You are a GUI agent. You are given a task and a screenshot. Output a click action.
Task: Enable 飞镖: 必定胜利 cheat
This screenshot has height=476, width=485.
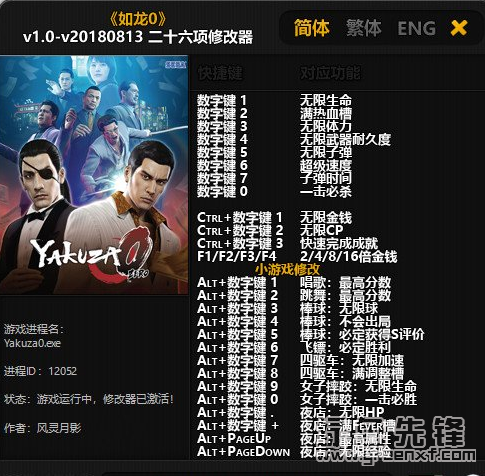[x=345, y=347]
